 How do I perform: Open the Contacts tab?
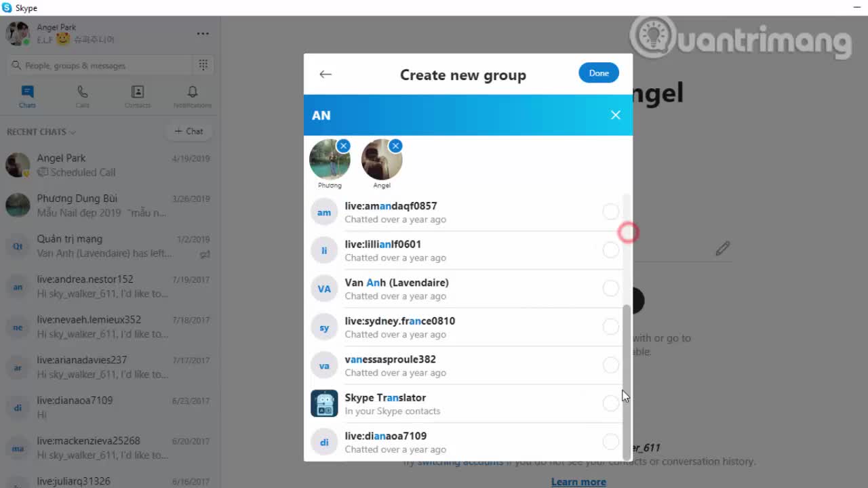tap(138, 96)
